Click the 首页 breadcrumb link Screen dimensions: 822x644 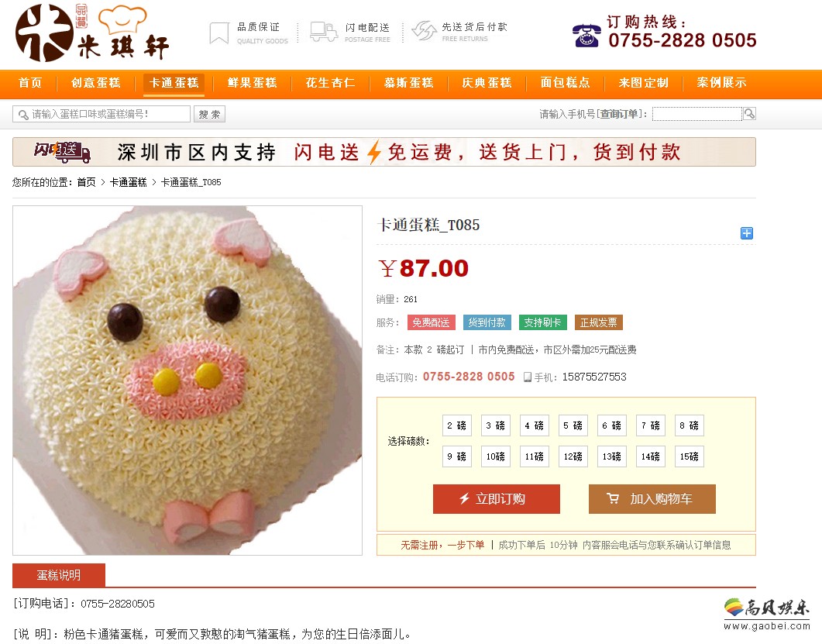pos(87,182)
